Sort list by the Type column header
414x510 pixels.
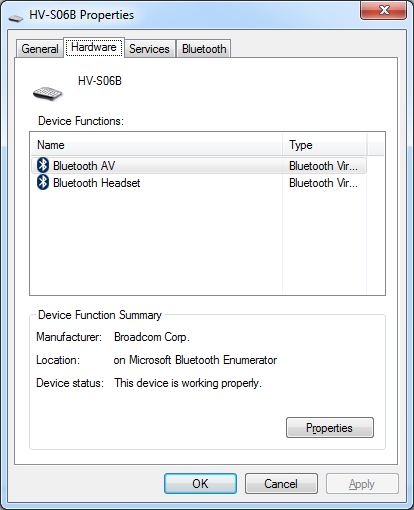click(325, 145)
